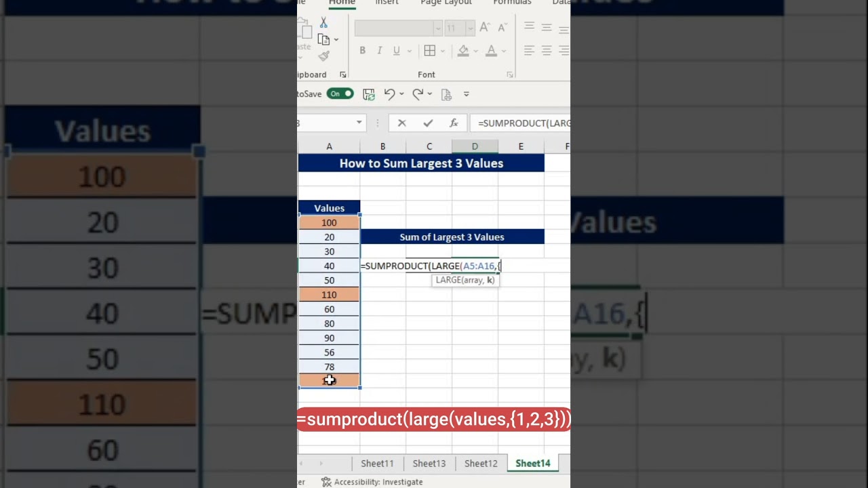This screenshot has height=488, width=868.
Task: Click the Cut scissors icon
Action: [323, 22]
